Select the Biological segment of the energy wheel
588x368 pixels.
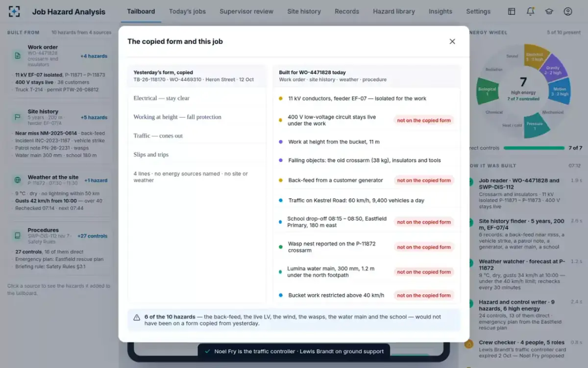point(487,92)
